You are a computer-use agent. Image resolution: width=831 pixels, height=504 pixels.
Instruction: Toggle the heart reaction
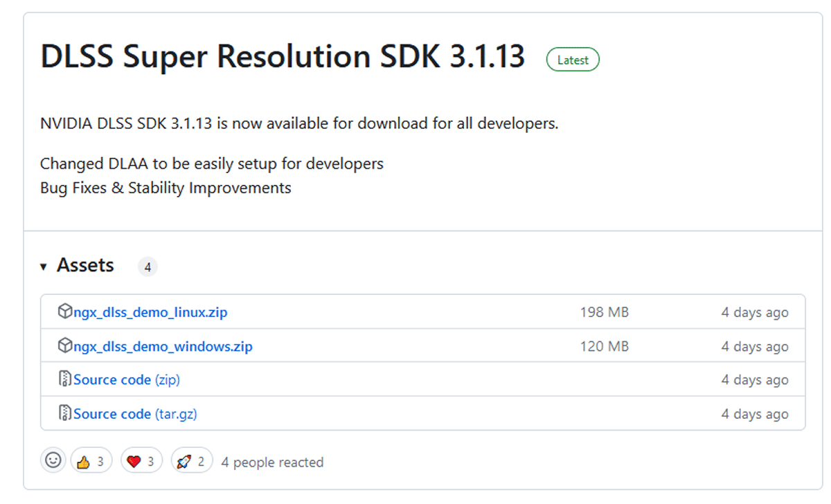(x=141, y=461)
